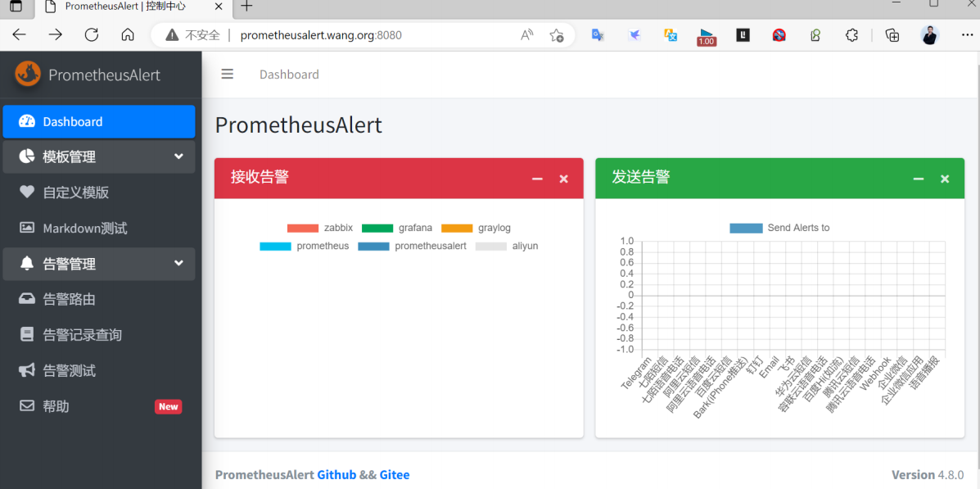Close the 接收告警 card
The width and height of the screenshot is (980, 489).
[564, 179]
